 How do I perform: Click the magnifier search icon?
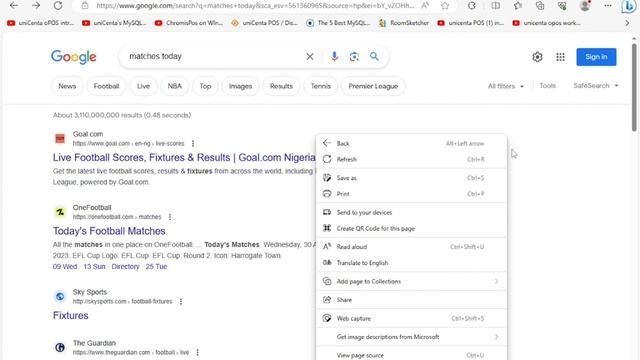374,57
